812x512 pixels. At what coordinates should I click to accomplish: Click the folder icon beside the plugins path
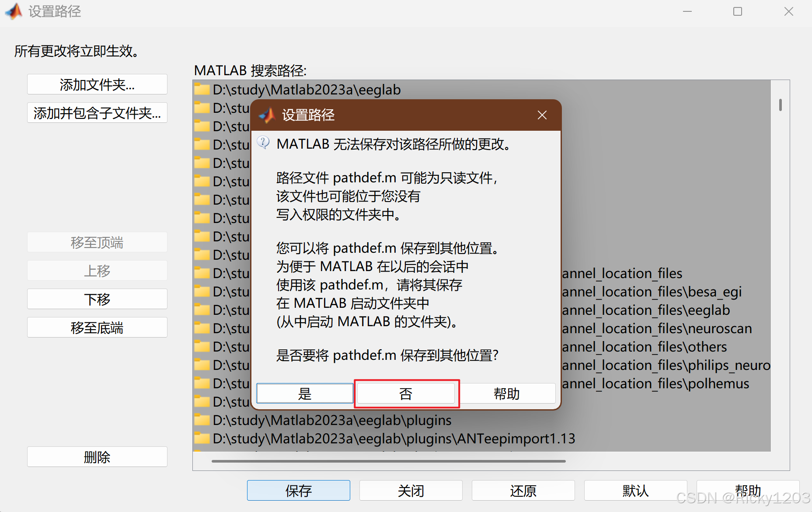202,420
